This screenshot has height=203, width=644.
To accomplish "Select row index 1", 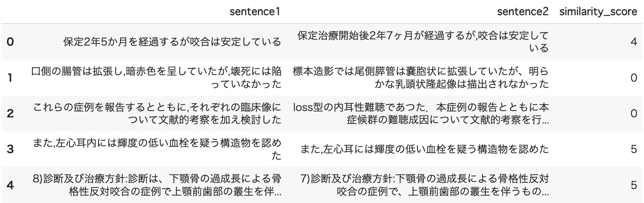I will [10, 78].
